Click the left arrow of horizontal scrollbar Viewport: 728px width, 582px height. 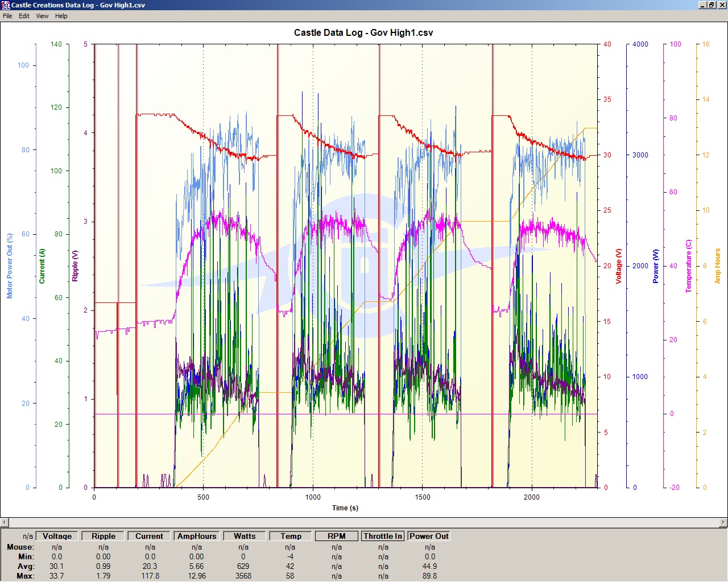pos(4,522)
